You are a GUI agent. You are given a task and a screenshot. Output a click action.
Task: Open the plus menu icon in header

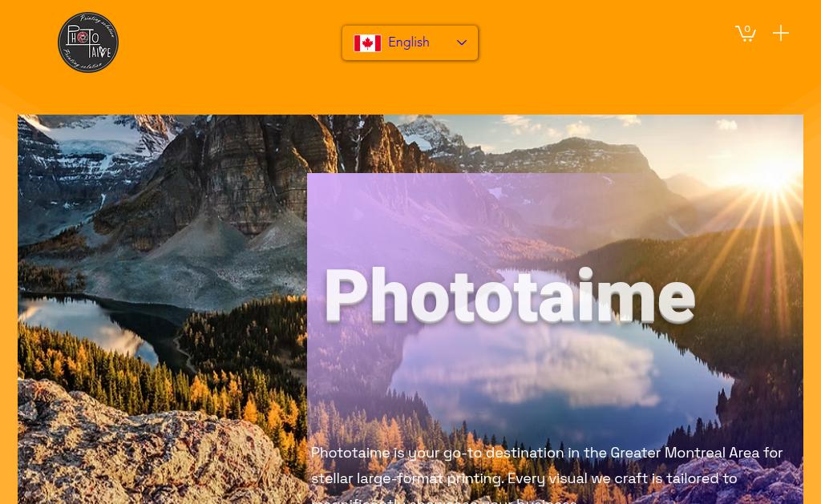tap(780, 33)
